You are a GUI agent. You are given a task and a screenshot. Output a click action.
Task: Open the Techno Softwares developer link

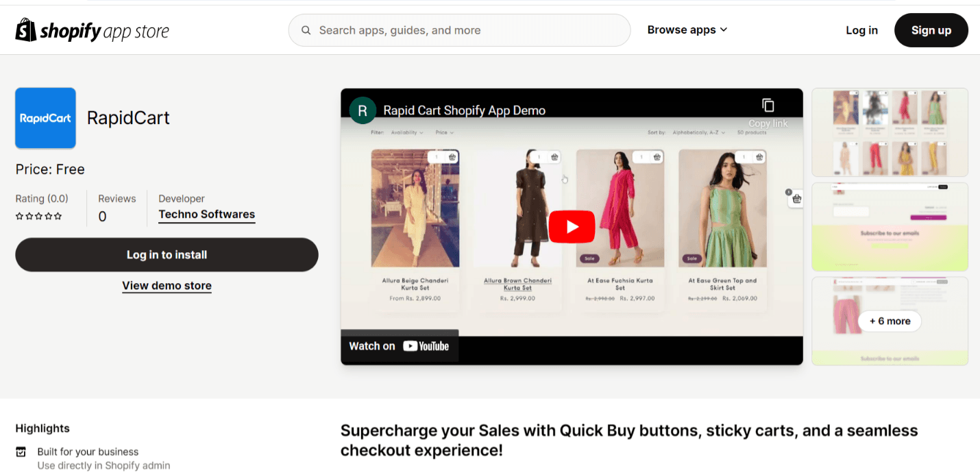tap(207, 215)
